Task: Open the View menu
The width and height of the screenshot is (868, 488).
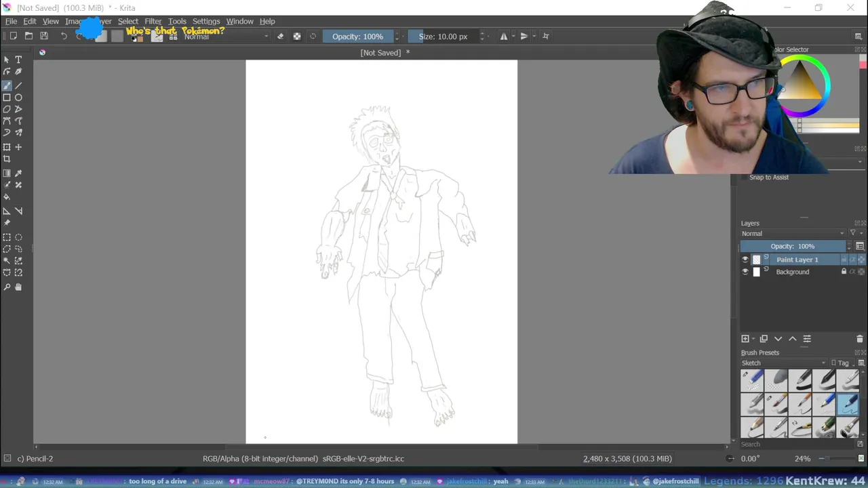Action: click(51, 21)
